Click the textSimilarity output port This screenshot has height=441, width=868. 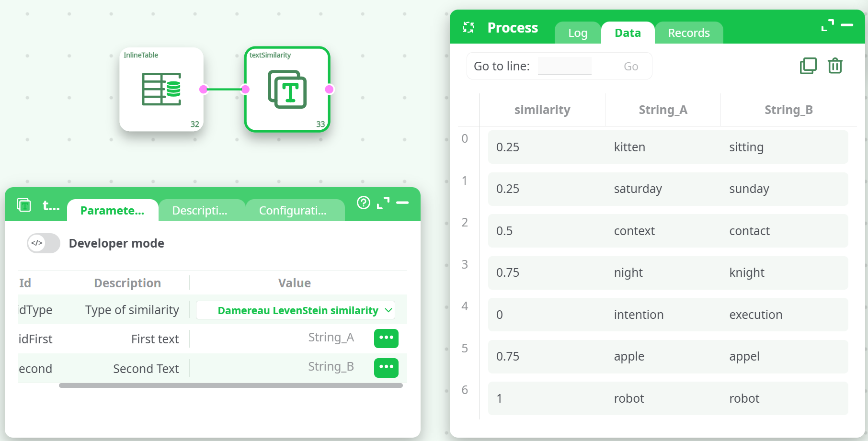pos(329,89)
